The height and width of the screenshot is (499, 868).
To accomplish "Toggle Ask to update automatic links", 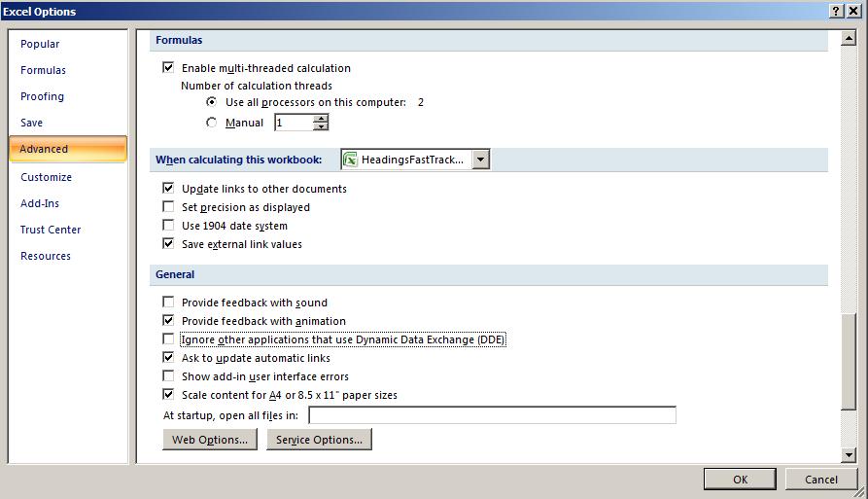I will click(168, 358).
